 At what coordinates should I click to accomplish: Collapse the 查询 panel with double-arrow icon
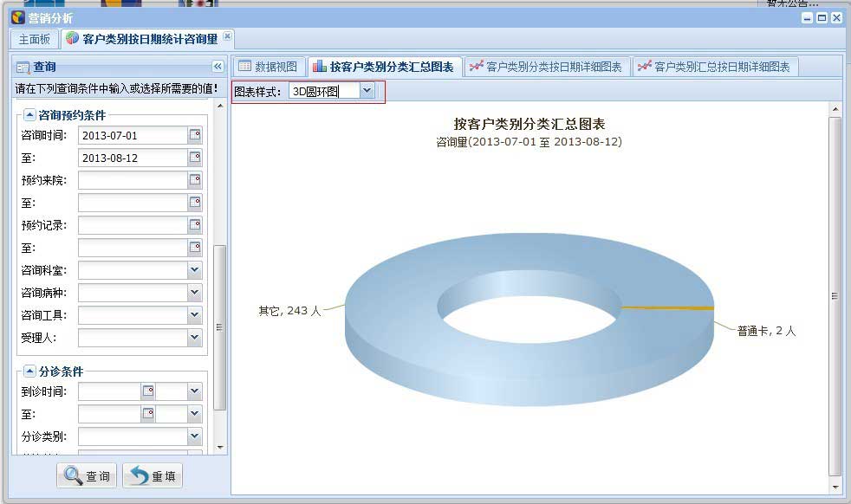pyautogui.click(x=218, y=67)
